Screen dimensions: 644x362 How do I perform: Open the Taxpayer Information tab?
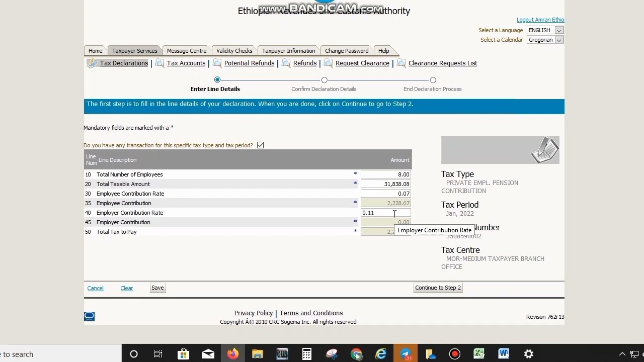tap(289, 51)
